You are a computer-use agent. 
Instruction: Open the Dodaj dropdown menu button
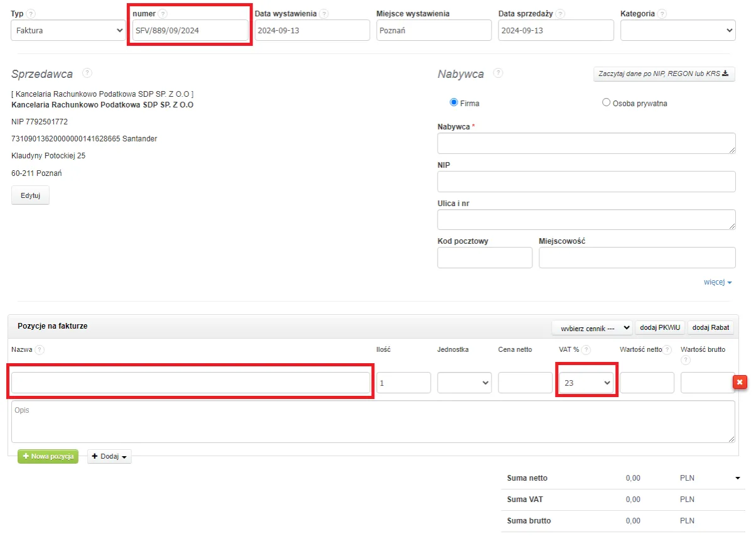[109, 457]
